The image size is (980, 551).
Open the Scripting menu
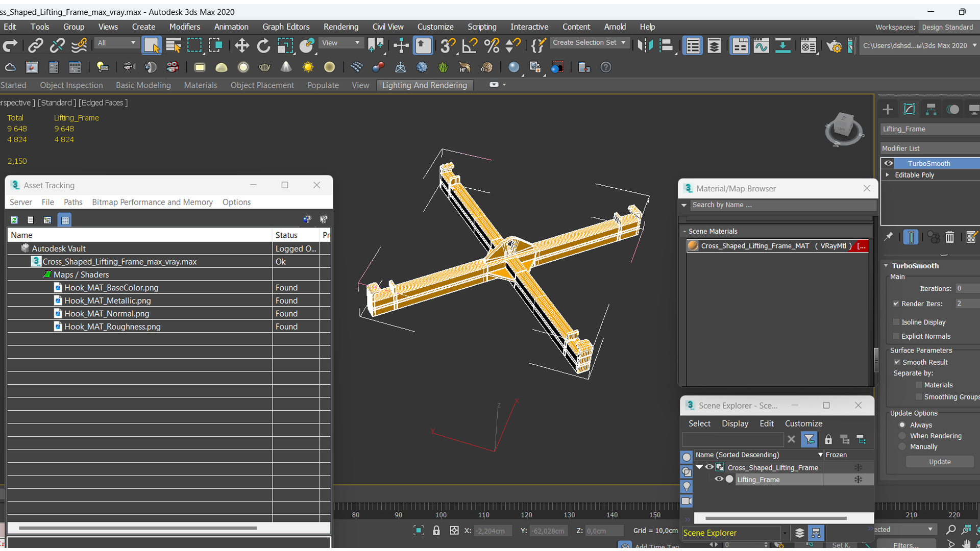(x=481, y=27)
